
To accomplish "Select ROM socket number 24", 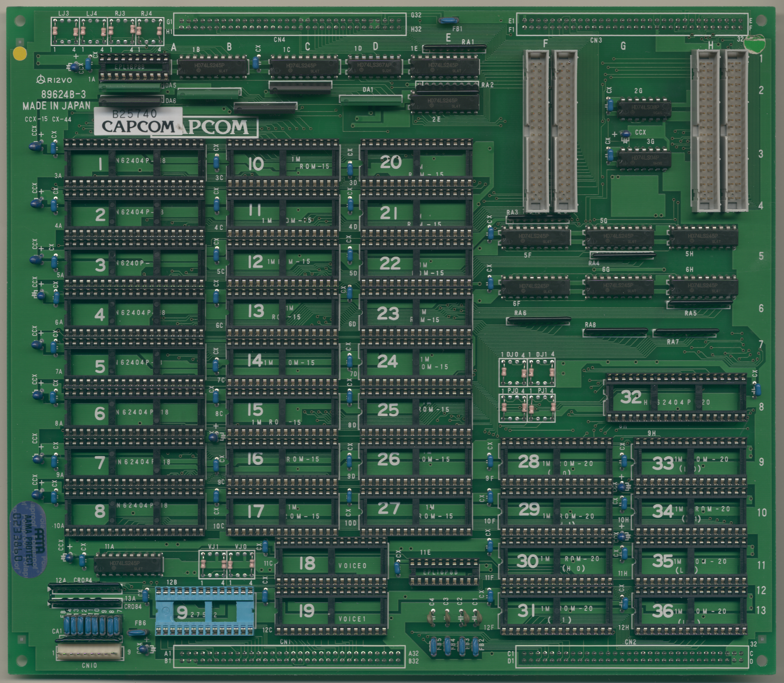I will 417,362.
